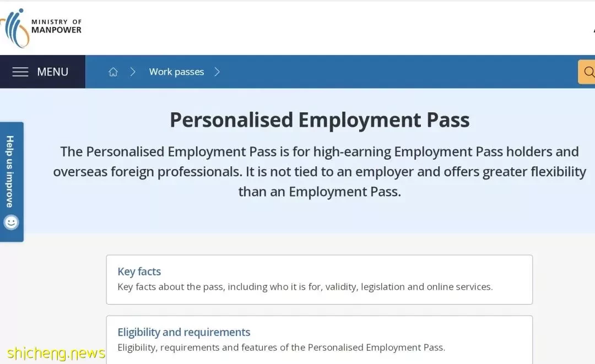Viewport: 595px width, 364px height.
Task: Click the chevron after Work passes
Action: click(x=217, y=72)
